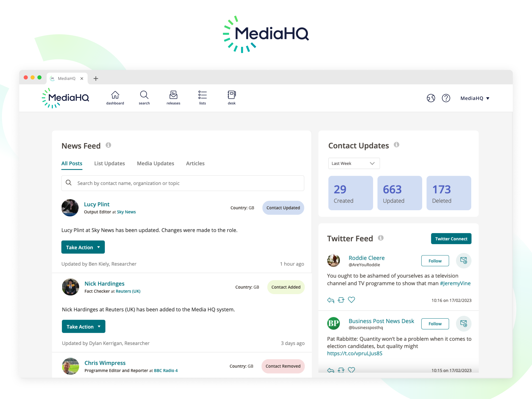Viewport: 532px width, 399px height.
Task: Open help via the question mark icon
Action: pos(446,98)
